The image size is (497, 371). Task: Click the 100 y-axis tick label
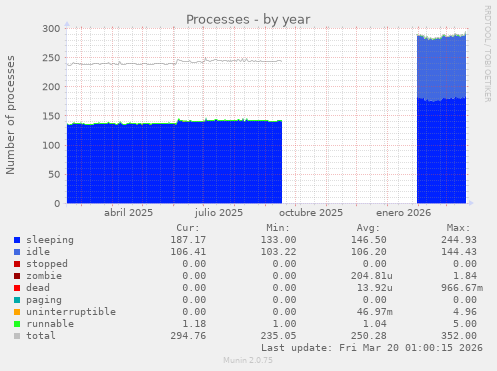51,145
